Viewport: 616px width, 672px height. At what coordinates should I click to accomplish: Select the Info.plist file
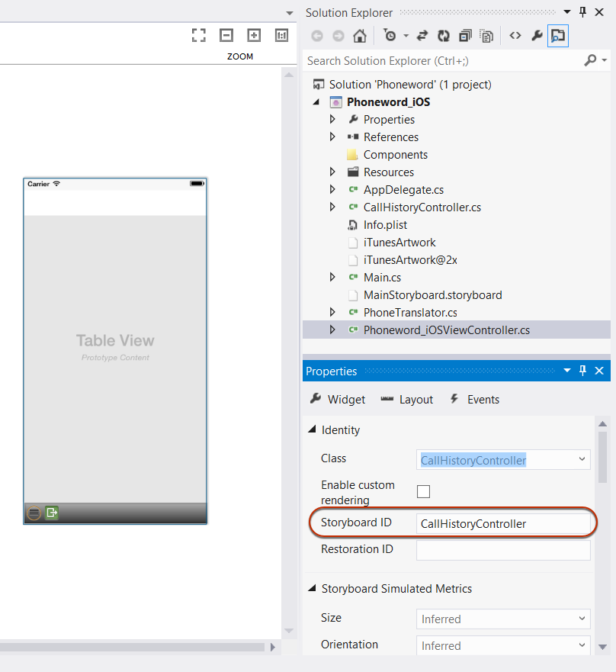point(385,225)
